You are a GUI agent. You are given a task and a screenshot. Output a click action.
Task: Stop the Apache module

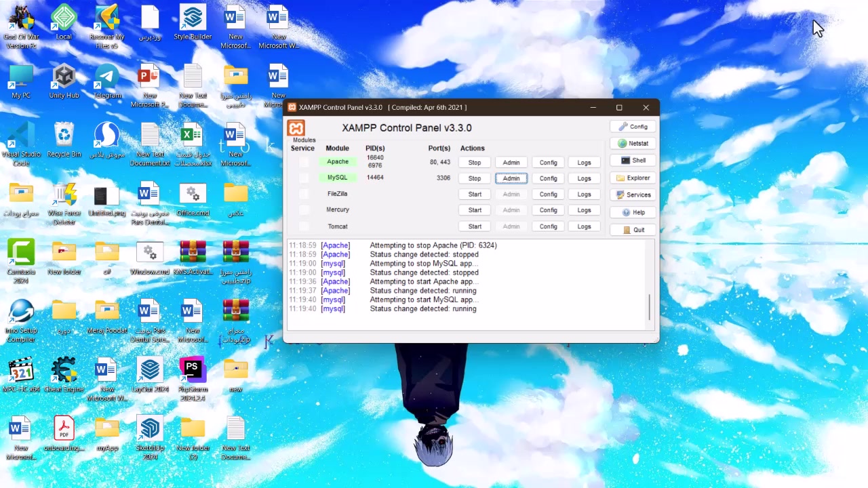tap(475, 163)
